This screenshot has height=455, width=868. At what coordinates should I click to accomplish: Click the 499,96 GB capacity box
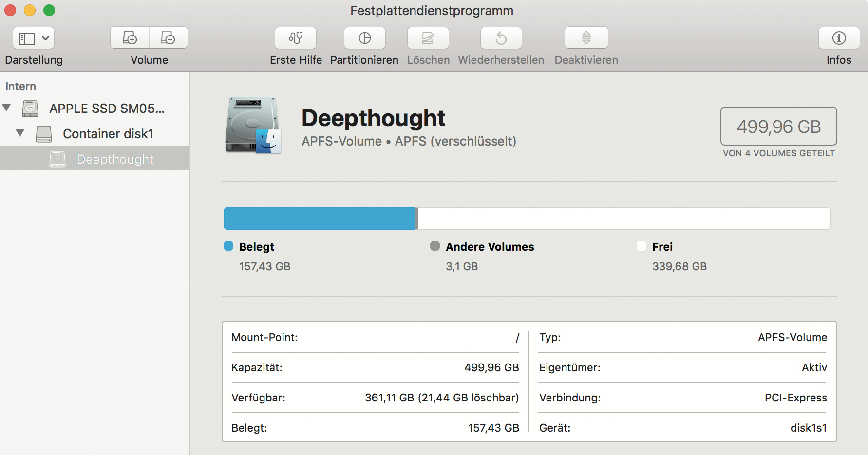(778, 126)
